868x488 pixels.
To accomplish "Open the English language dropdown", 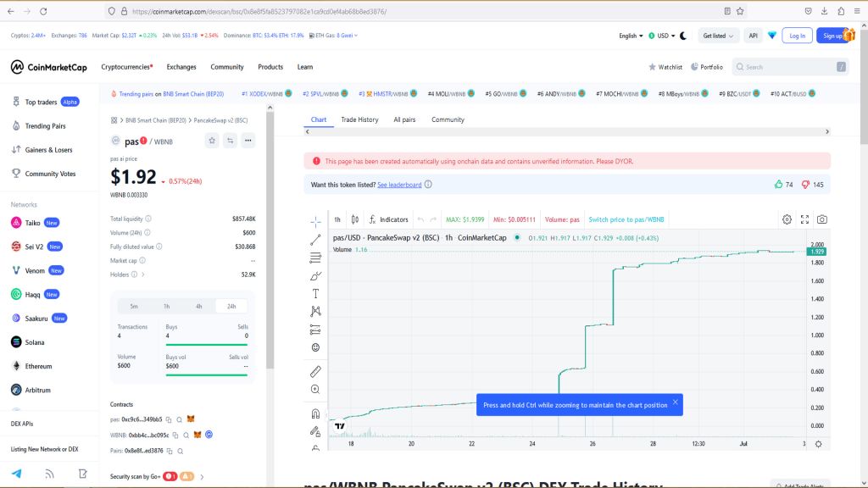I will (630, 36).
